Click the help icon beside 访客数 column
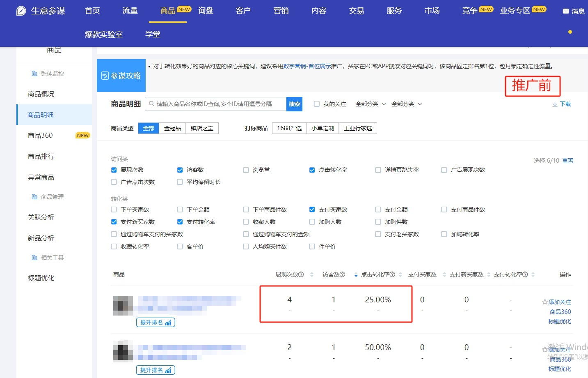This screenshot has height=378, width=588. tap(343, 274)
